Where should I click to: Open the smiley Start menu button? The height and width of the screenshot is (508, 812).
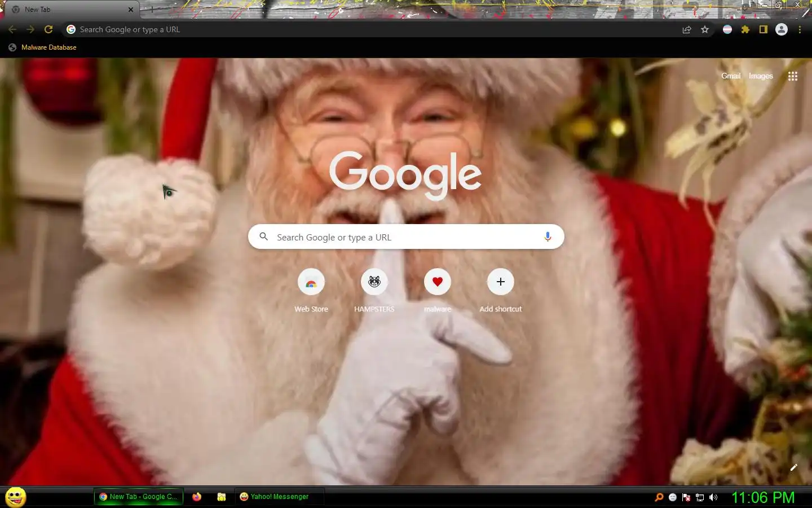pyautogui.click(x=16, y=497)
